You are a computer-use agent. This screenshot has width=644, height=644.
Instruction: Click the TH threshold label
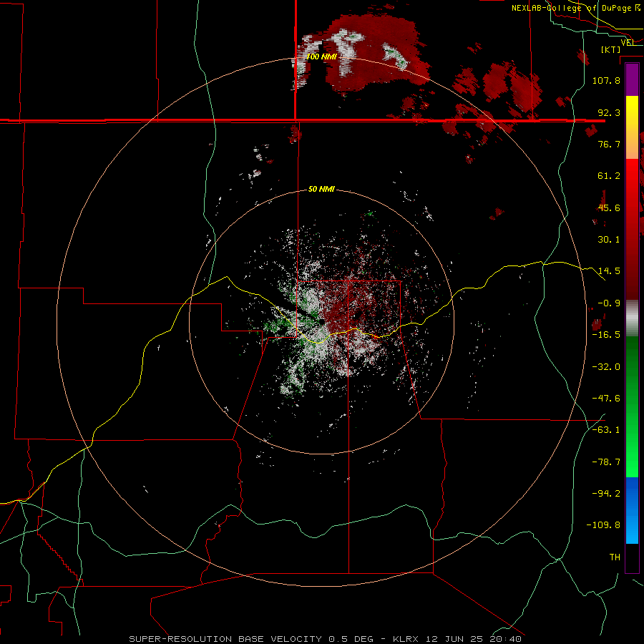pyautogui.click(x=615, y=557)
